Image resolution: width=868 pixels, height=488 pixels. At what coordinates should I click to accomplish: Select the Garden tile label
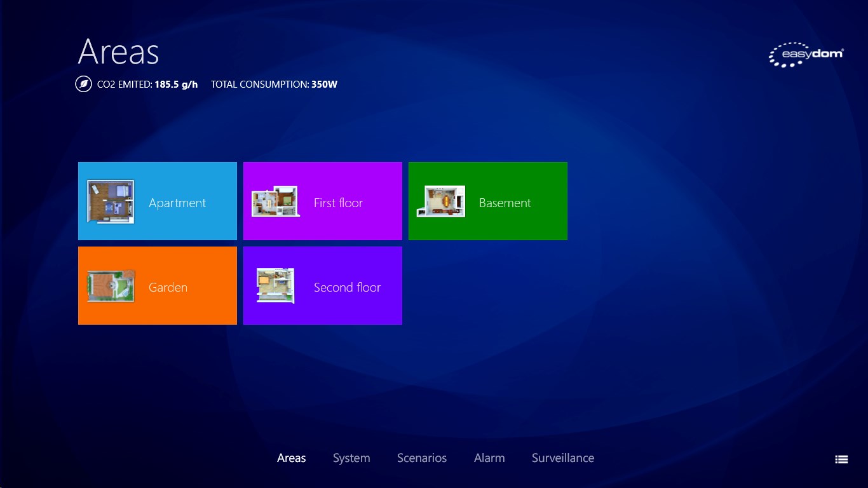click(168, 287)
